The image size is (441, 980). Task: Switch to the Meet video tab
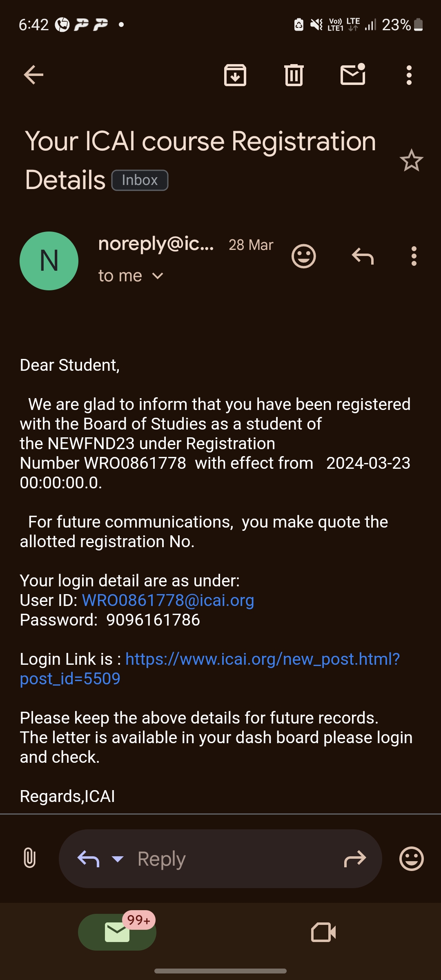tap(323, 933)
